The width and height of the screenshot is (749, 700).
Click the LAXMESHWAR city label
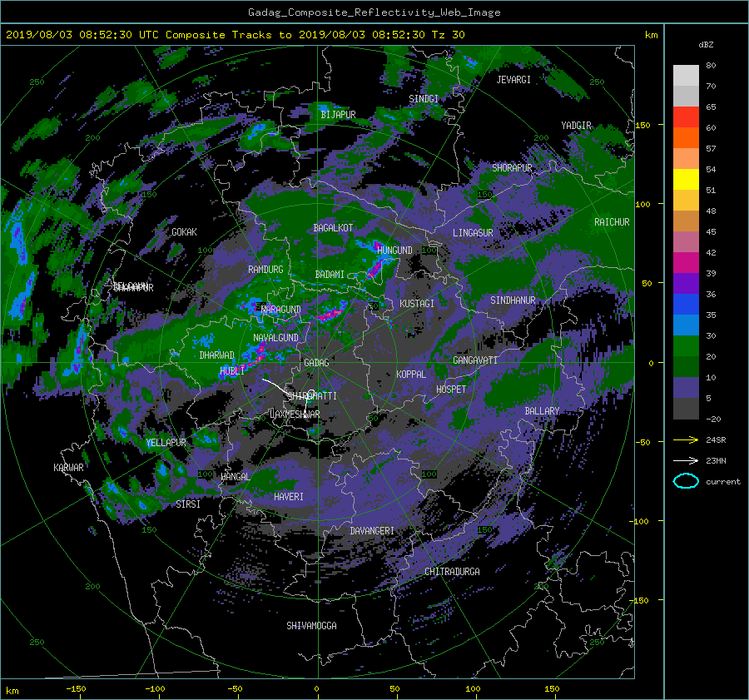[x=295, y=415]
